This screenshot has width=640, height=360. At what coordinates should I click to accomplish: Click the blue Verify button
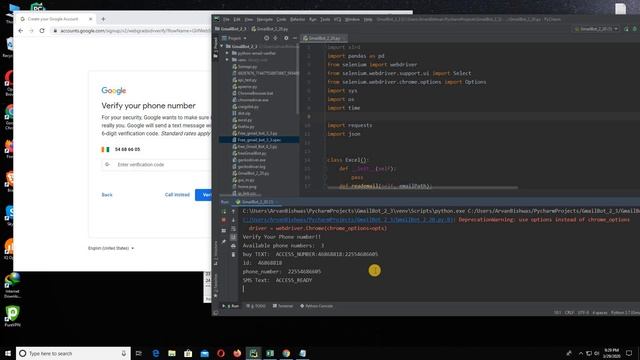click(203, 195)
